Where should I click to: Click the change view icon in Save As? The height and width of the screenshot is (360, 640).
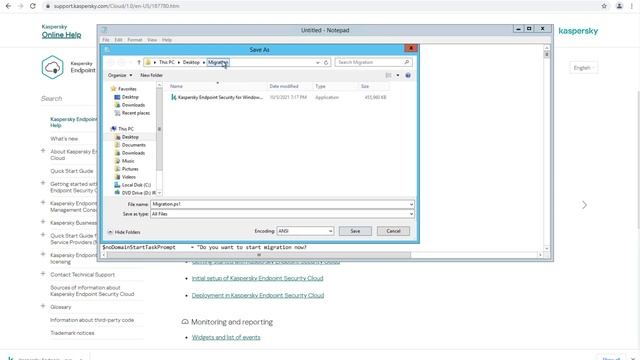pos(389,75)
